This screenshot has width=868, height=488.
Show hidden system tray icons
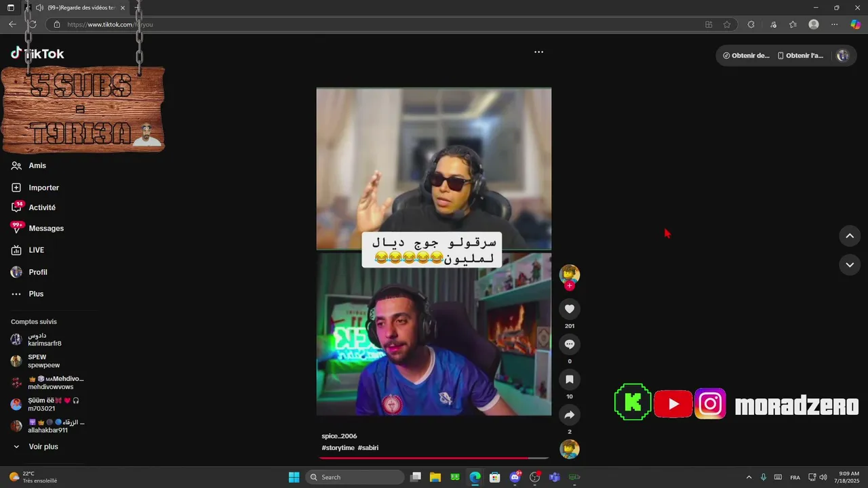(749, 477)
